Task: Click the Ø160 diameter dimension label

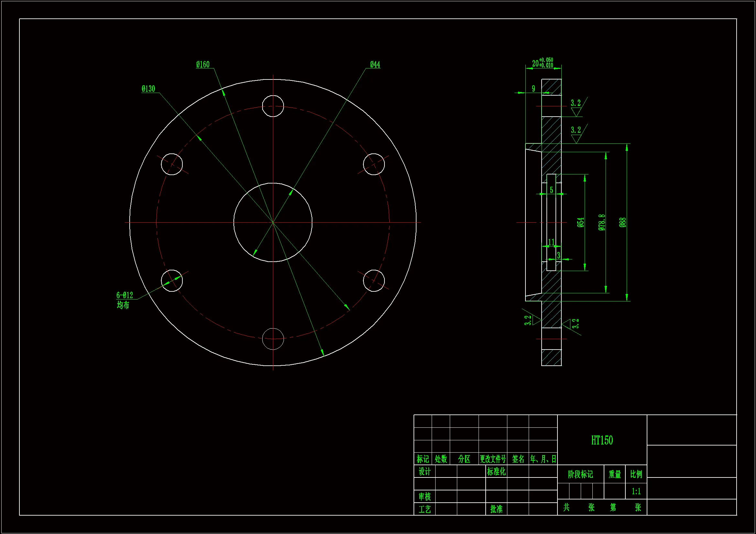Action: point(202,65)
